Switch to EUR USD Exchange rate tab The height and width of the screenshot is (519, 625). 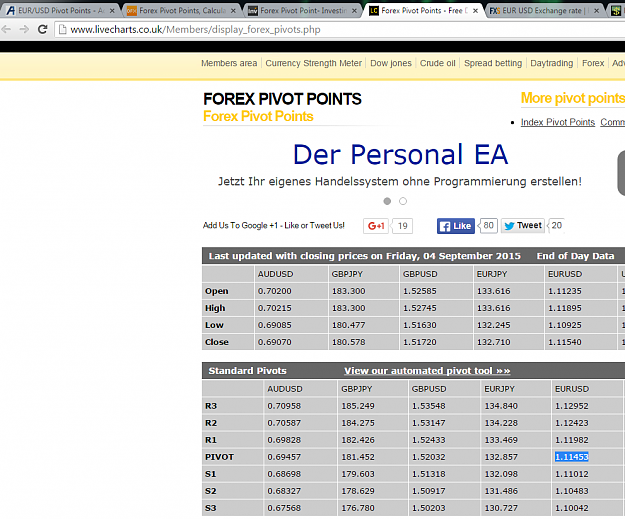[x=542, y=11]
